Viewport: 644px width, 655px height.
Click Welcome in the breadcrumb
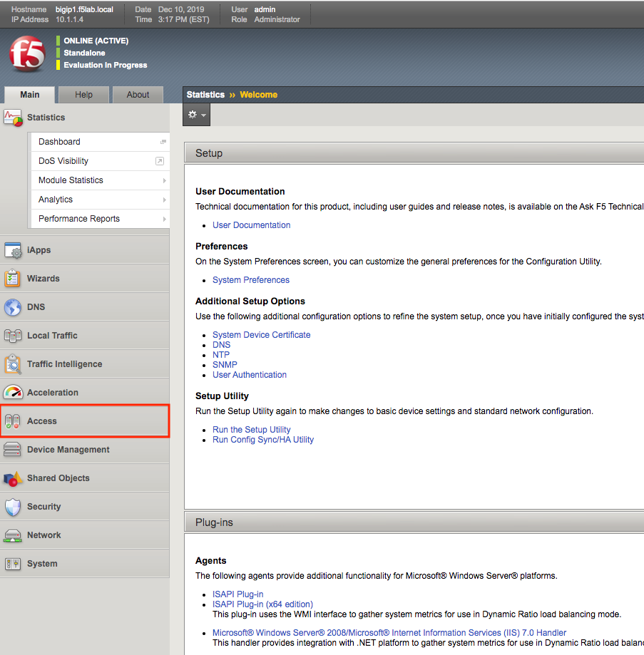tap(258, 95)
